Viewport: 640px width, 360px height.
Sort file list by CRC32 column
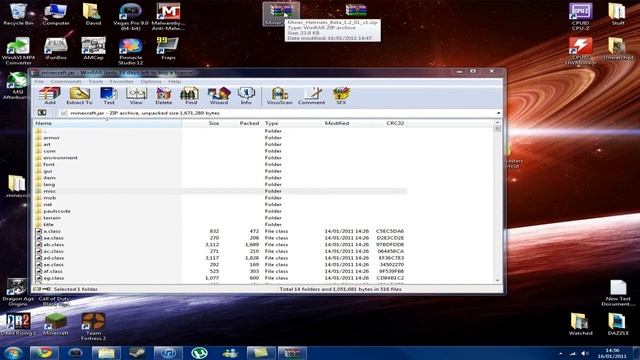click(389, 123)
